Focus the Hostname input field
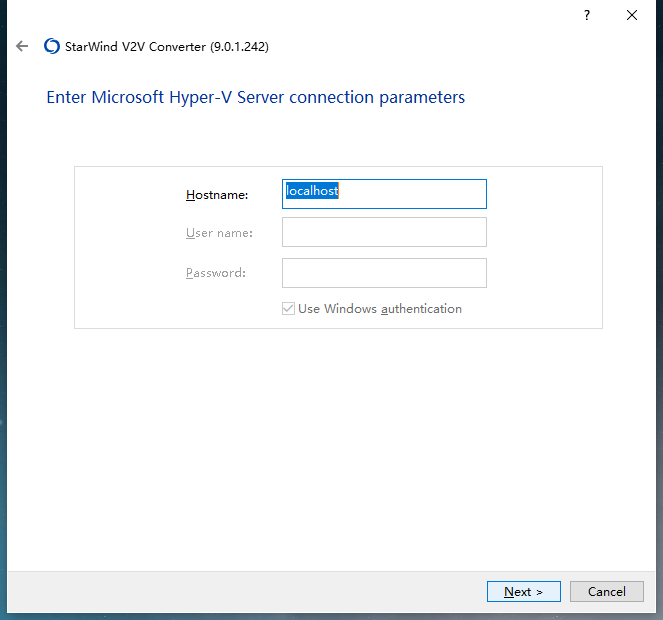This screenshot has height=620, width=663. pos(384,194)
